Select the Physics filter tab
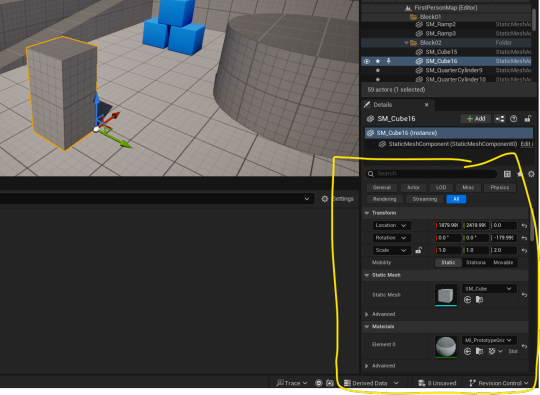 500,187
